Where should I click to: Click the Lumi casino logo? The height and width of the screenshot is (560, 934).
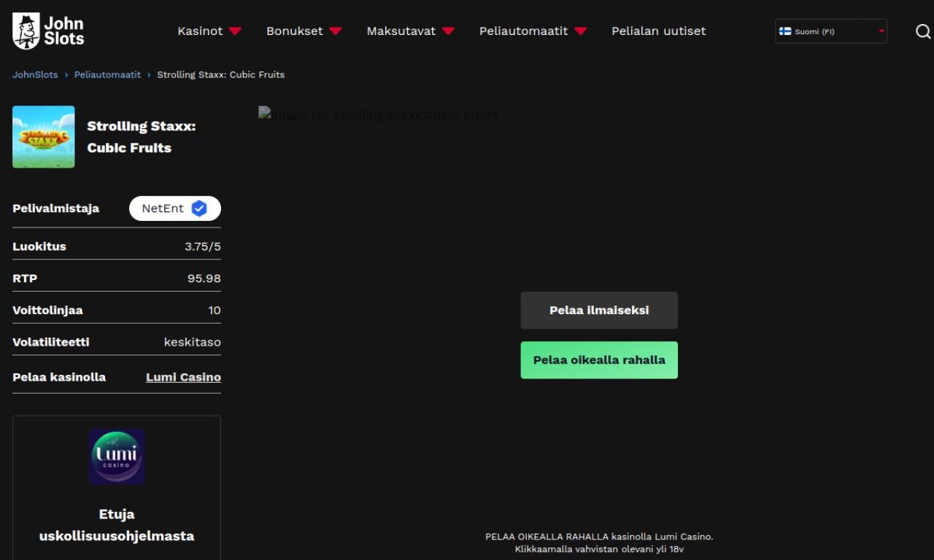tap(117, 456)
